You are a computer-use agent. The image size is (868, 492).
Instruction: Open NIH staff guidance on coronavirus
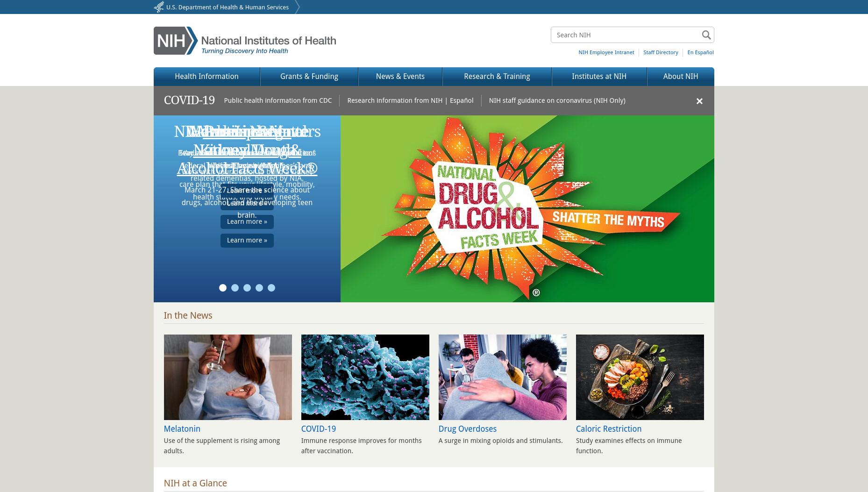pyautogui.click(x=557, y=100)
